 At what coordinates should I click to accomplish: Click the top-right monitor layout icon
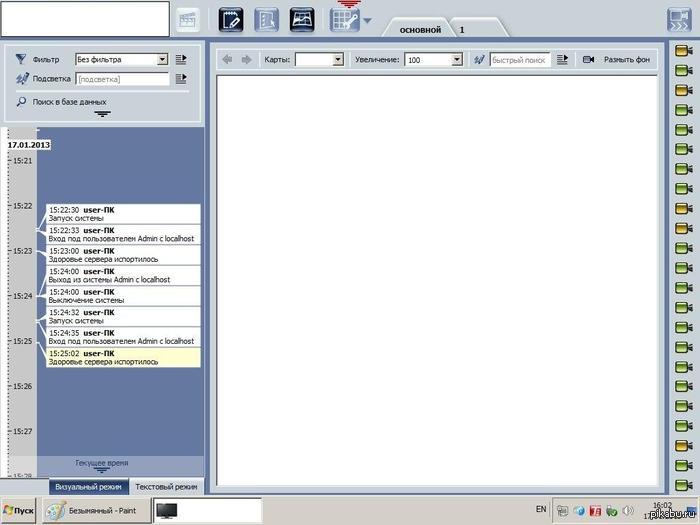681,19
